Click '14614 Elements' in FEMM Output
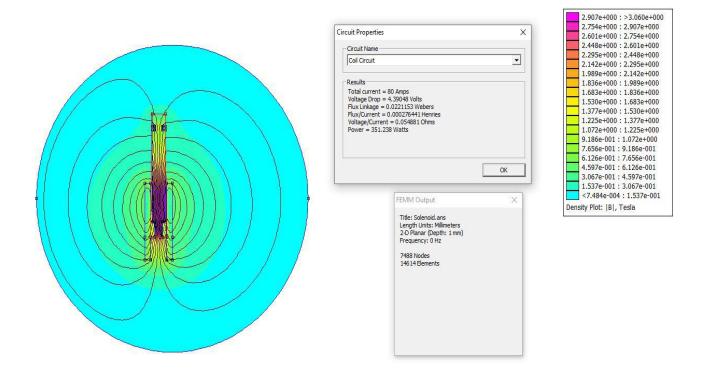This screenshot has width=705, height=379. [419, 263]
